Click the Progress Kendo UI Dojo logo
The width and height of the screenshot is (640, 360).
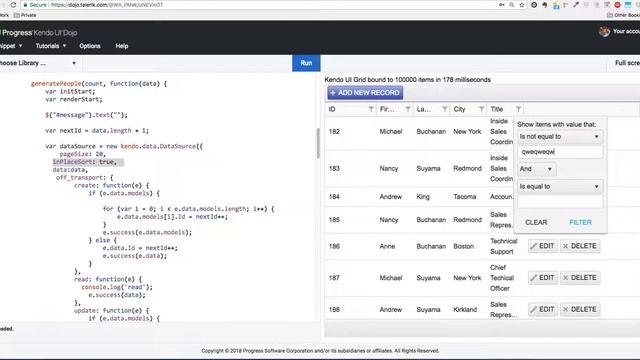39,33
